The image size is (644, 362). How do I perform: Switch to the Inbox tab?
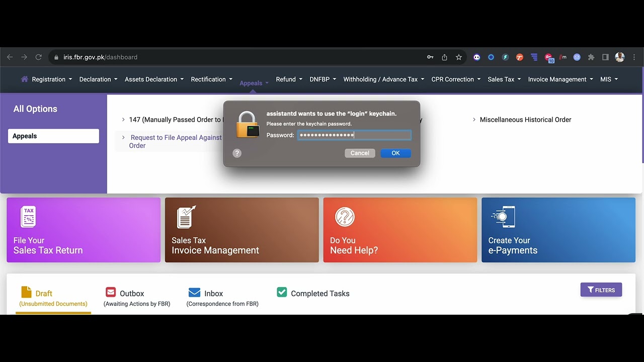(x=222, y=298)
